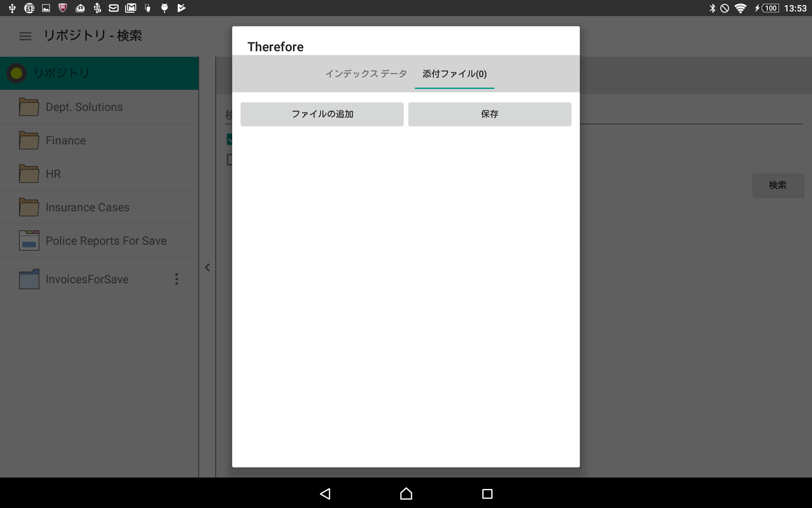The height and width of the screenshot is (508, 812).
Task: Click the Police Reports For Save icon
Action: [x=29, y=240]
